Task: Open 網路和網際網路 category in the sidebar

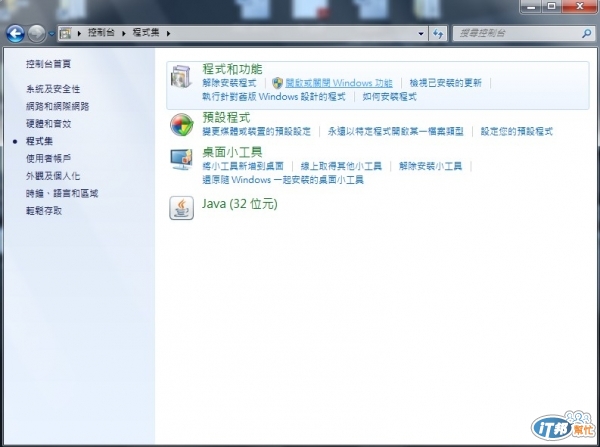Action: point(57,106)
